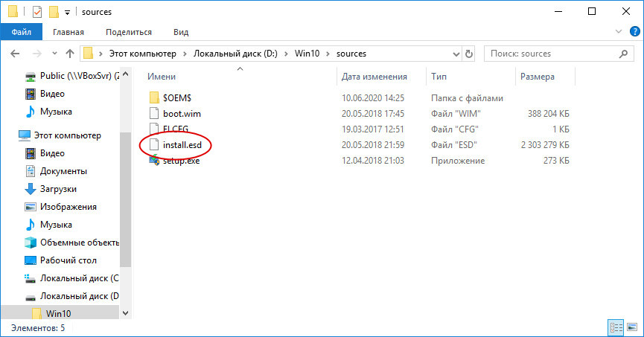Click the window system icon in title bar
Screen dimensions: 644x337
(x=13, y=11)
